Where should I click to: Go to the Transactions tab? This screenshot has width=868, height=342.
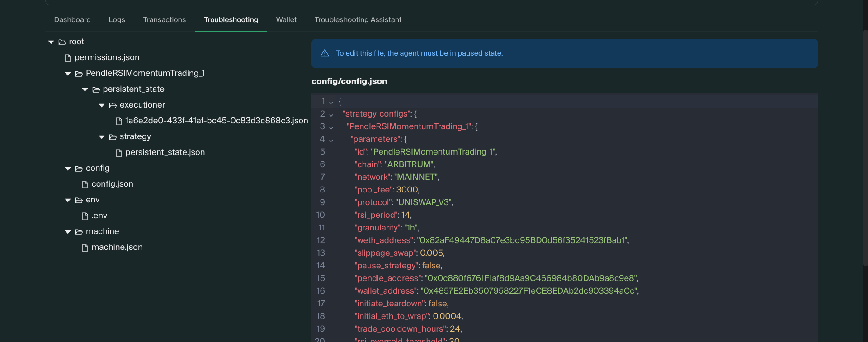pyautogui.click(x=164, y=20)
